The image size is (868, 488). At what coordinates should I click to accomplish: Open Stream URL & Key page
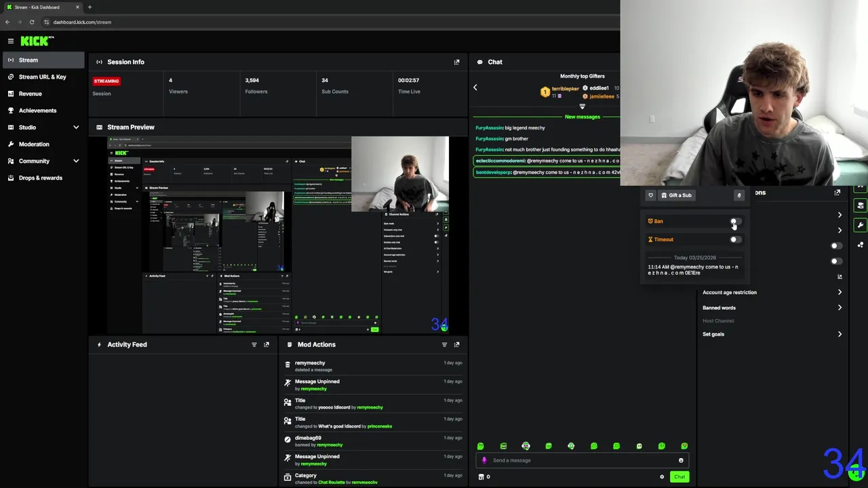click(x=43, y=77)
